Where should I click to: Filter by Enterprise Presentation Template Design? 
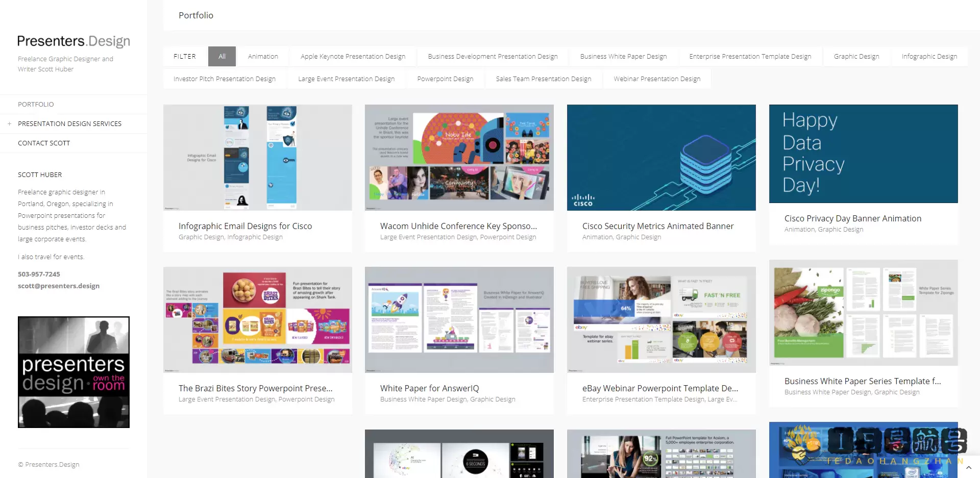click(x=750, y=56)
